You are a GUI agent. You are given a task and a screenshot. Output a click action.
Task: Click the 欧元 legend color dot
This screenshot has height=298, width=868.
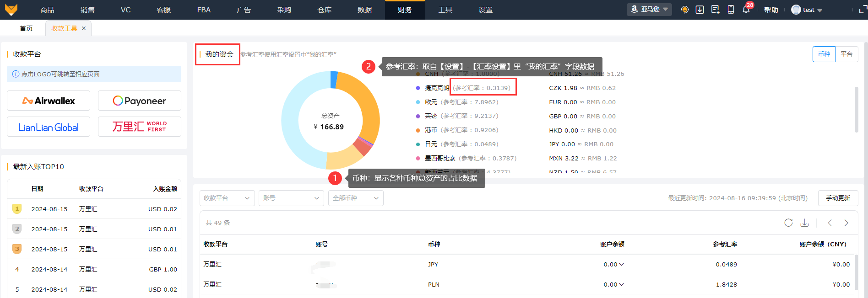click(x=418, y=102)
